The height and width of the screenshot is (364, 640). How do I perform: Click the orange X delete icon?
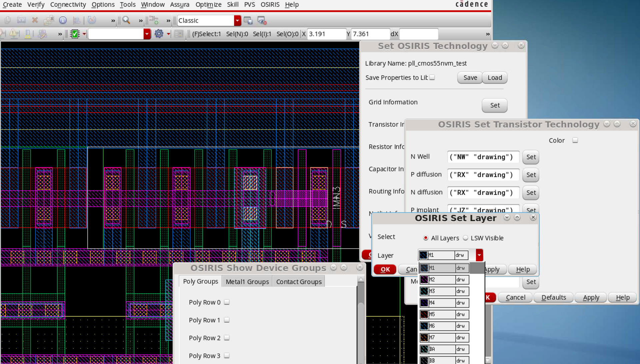(x=35, y=20)
